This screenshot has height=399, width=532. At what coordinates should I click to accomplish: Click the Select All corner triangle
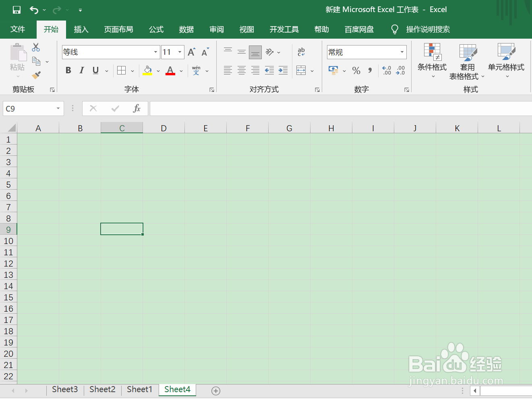click(12, 128)
